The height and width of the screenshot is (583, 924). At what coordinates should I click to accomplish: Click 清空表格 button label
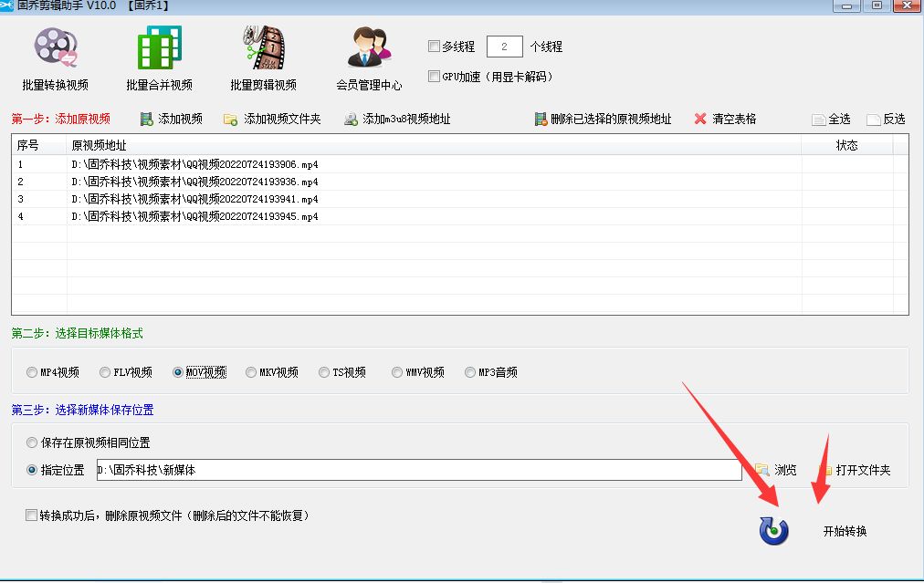click(x=734, y=119)
